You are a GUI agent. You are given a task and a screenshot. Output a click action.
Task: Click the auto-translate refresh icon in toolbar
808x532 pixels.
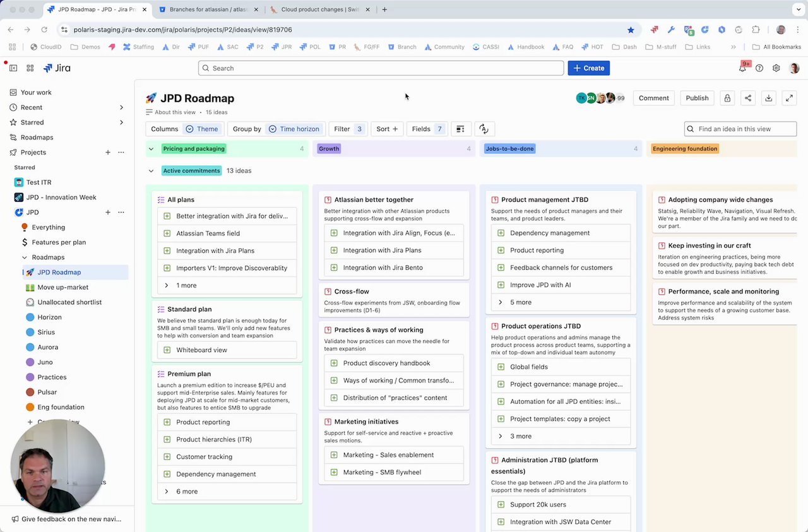click(484, 129)
